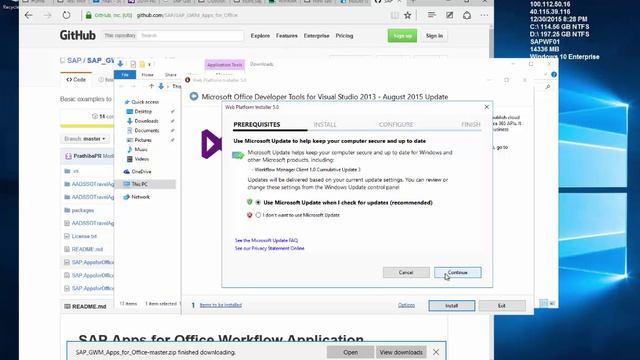Click the CONFIGURE step tab
Viewport: 640px width, 360px height.
click(396, 124)
